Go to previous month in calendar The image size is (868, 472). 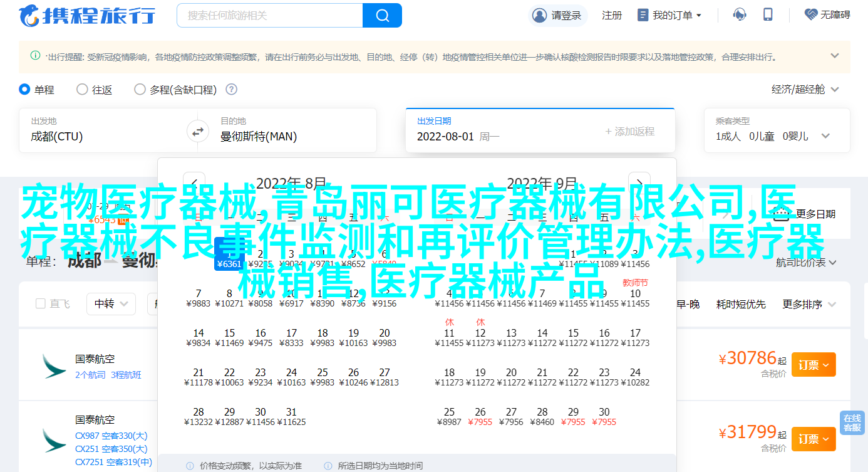coord(194,184)
